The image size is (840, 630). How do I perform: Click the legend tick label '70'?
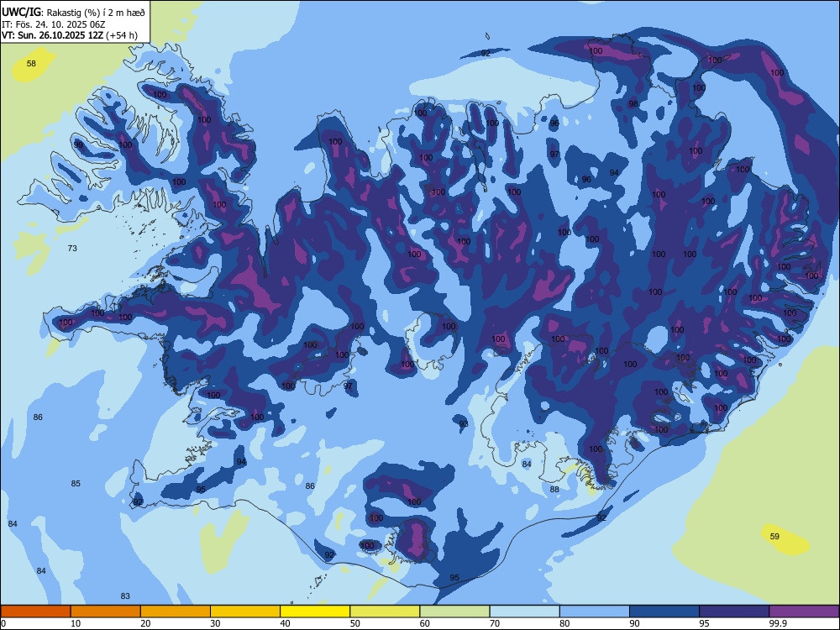[x=495, y=623]
